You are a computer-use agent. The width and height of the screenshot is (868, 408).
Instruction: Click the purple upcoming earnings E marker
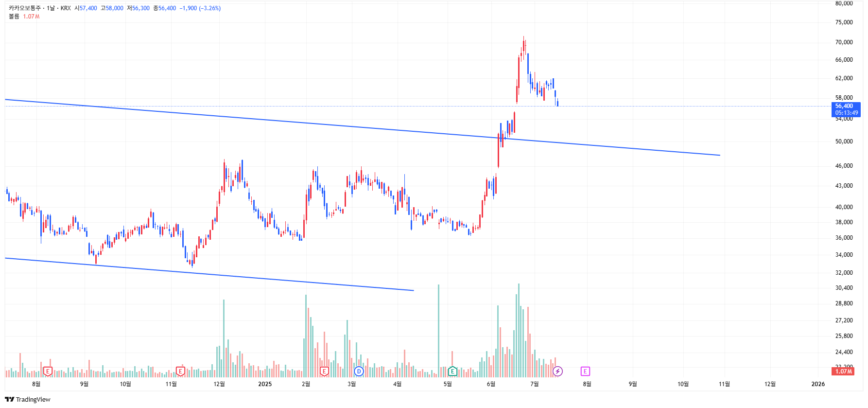(585, 372)
